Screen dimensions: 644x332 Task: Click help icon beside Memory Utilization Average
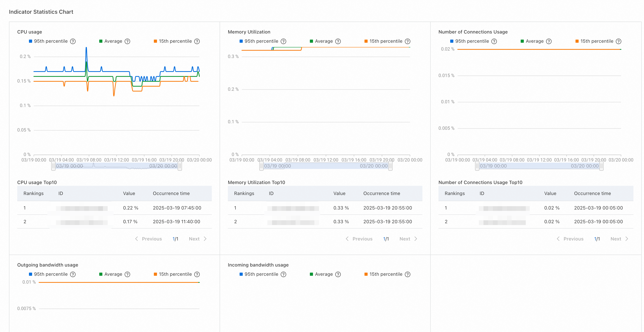click(x=338, y=41)
